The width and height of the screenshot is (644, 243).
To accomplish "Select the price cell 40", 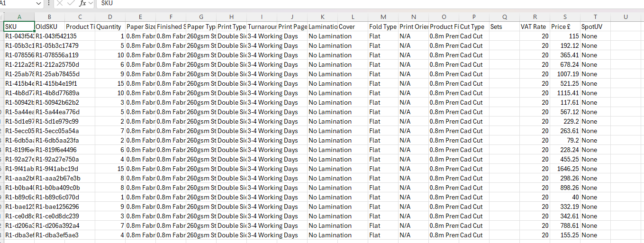I will (565, 197).
